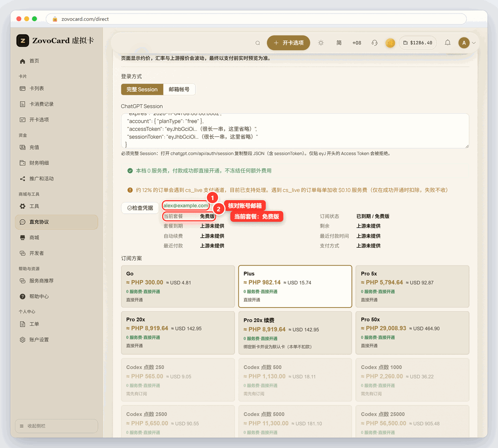498x448 pixels.
Task: Choose the Pro 20x plan marked 直接开通
Action: (x=178, y=332)
